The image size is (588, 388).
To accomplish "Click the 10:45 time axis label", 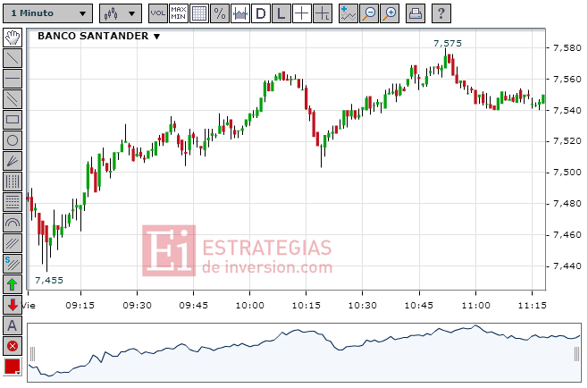I will (x=419, y=306).
